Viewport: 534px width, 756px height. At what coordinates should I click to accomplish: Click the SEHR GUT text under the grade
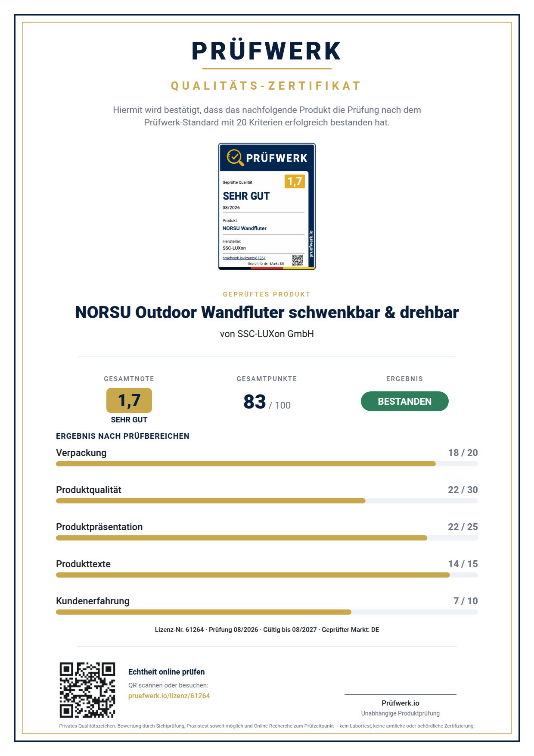point(129,420)
